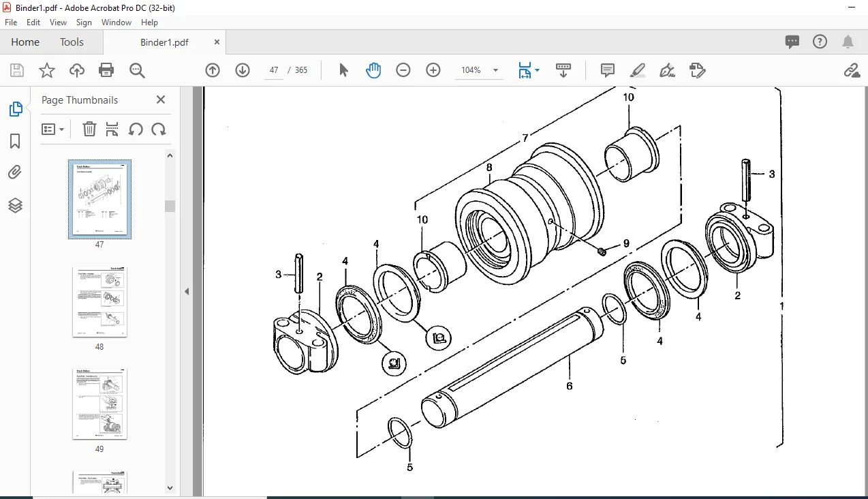Screen dimensions: 868x499
Task: Delete selected page with trash icon
Action: 89,129
